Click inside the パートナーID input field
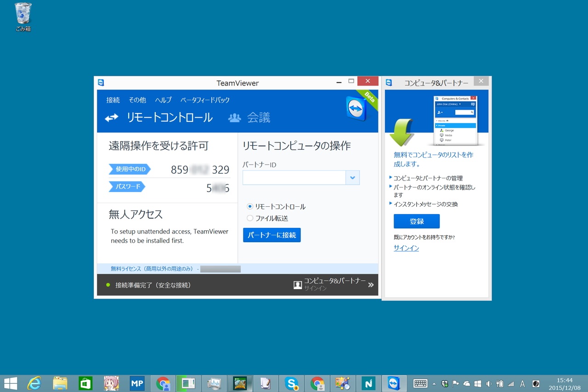Image resolution: width=588 pixels, height=392 pixels. [x=294, y=177]
